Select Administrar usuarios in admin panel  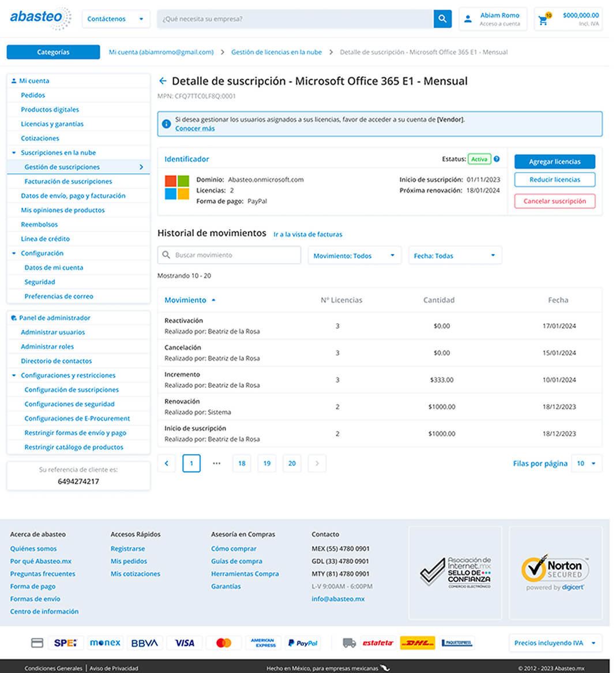pos(52,332)
